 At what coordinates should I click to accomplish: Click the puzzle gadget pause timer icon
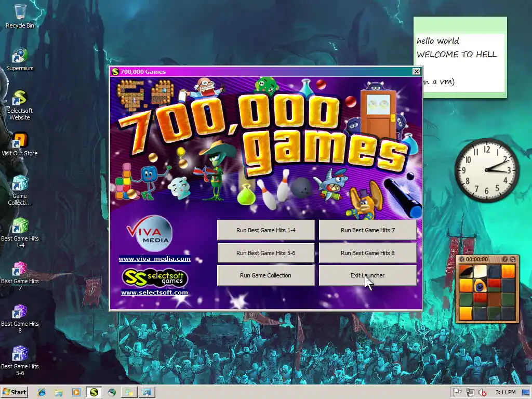coord(462,259)
